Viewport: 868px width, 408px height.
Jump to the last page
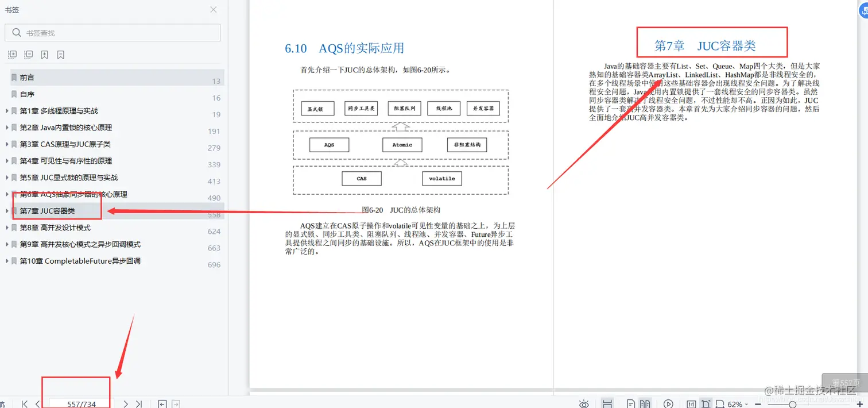(138, 403)
